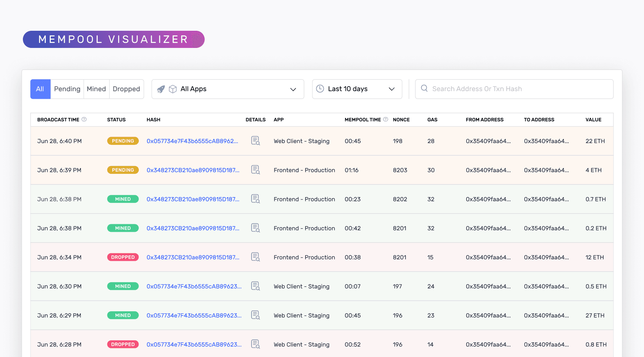Click the help icon next to Broadcast Time

[84, 119]
